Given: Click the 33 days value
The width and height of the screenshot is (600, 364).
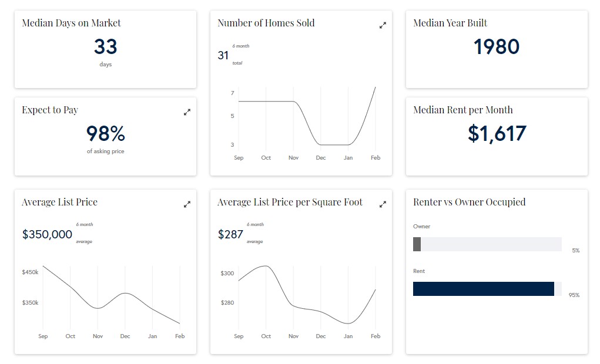Looking at the screenshot, I should (x=105, y=46).
